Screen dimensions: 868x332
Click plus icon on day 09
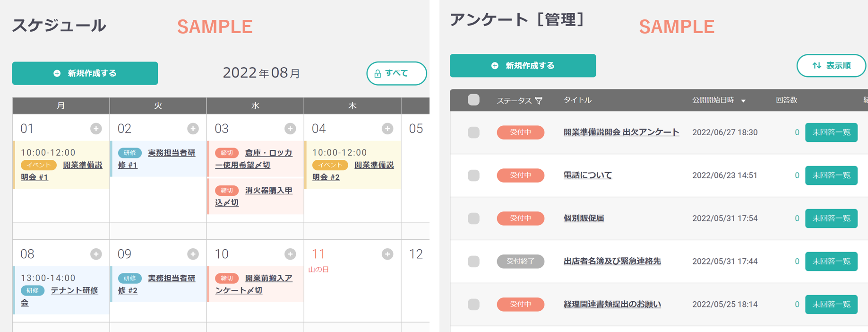(x=193, y=254)
